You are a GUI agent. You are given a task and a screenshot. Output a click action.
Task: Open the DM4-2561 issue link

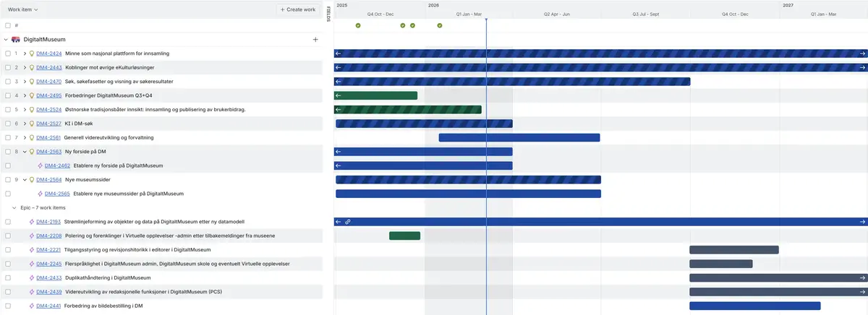(48, 137)
